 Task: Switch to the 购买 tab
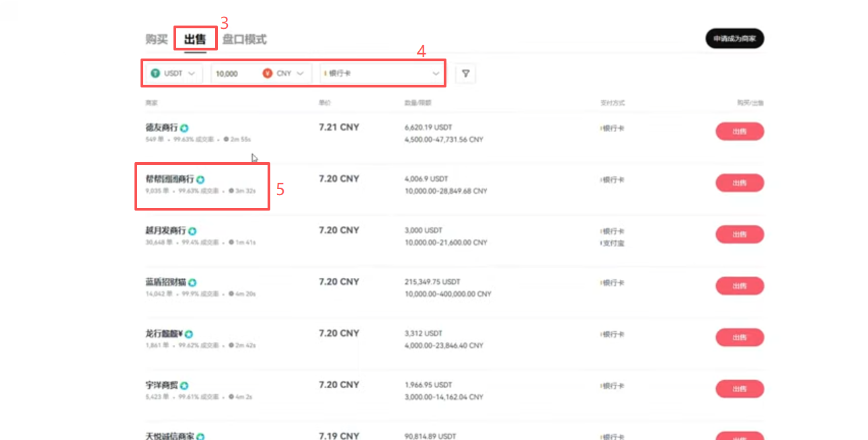157,39
